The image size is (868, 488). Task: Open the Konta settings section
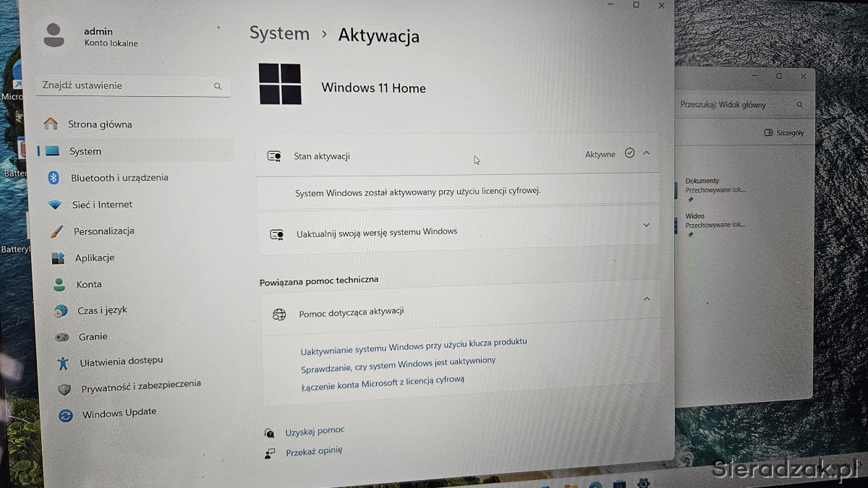[x=88, y=285]
